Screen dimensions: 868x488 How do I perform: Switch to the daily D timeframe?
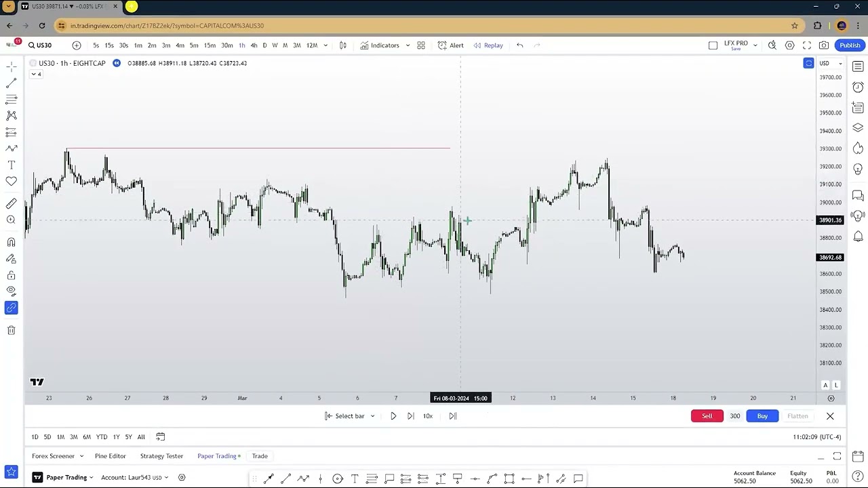(x=264, y=45)
